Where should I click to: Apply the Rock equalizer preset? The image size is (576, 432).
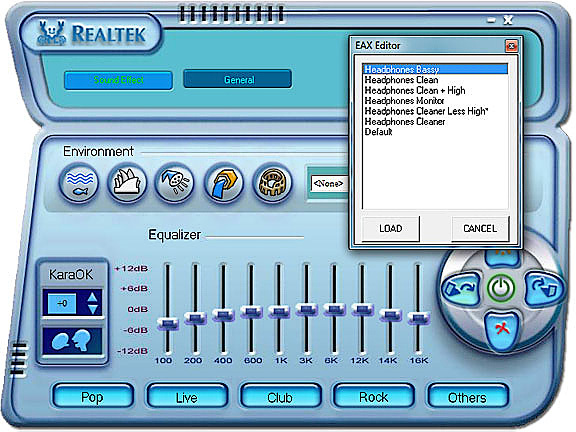(x=374, y=397)
